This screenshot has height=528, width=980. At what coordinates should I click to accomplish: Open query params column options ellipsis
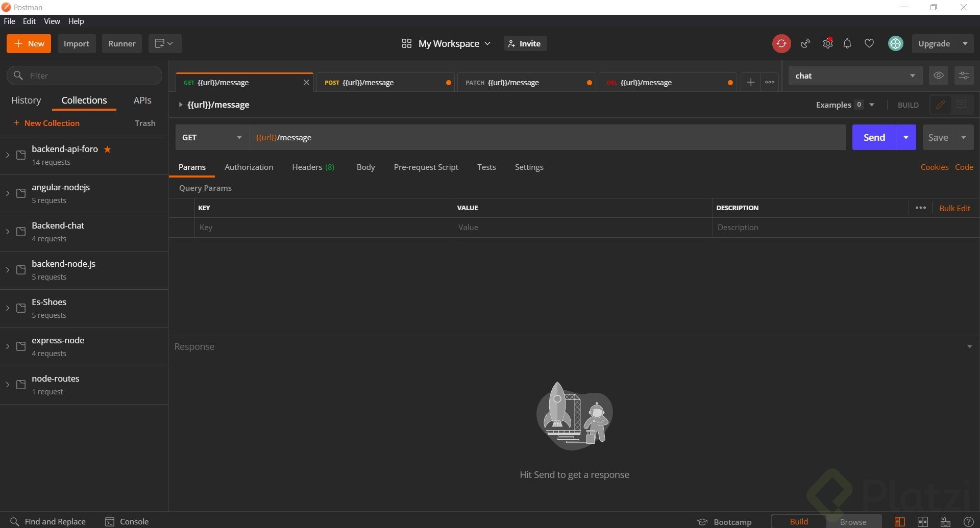[920, 208]
